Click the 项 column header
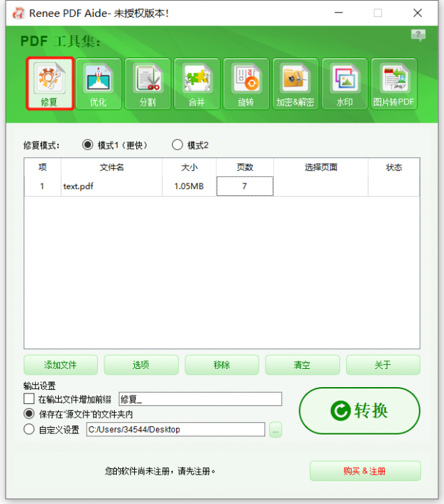 pos(43,167)
